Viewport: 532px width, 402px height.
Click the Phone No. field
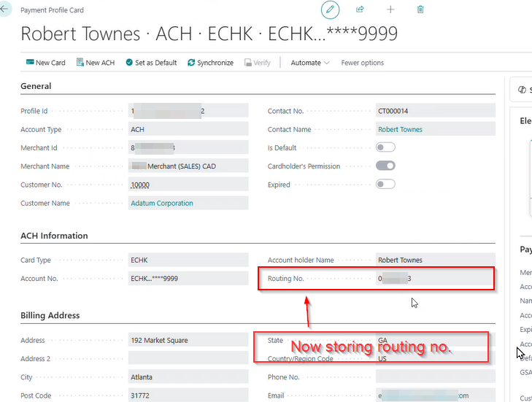(x=435, y=377)
